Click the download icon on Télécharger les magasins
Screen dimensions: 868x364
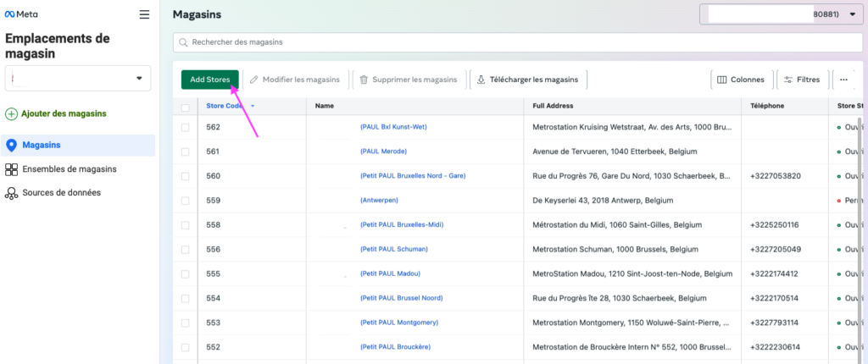[x=481, y=80]
